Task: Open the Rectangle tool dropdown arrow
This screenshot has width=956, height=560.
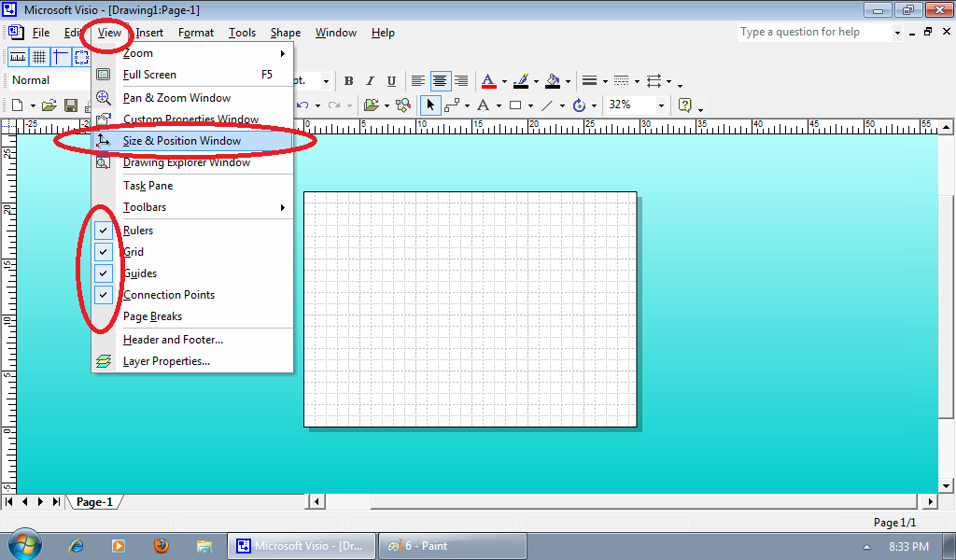Action: click(530, 105)
